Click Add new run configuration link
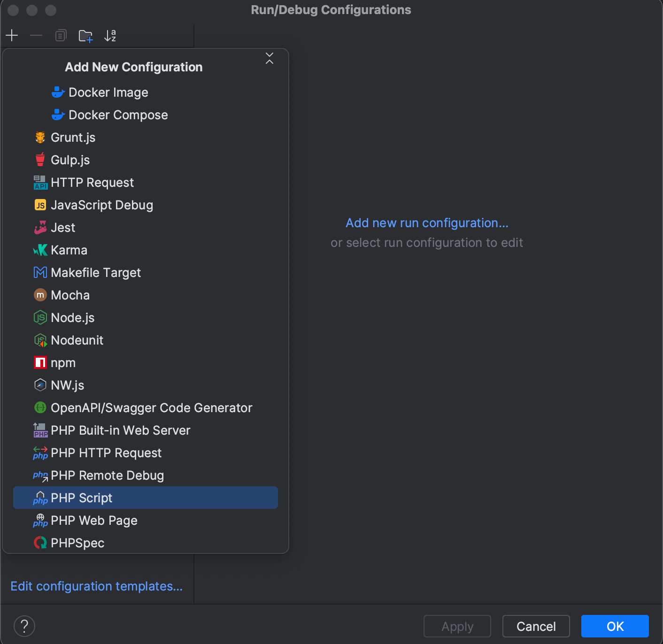The image size is (663, 644). (x=427, y=223)
